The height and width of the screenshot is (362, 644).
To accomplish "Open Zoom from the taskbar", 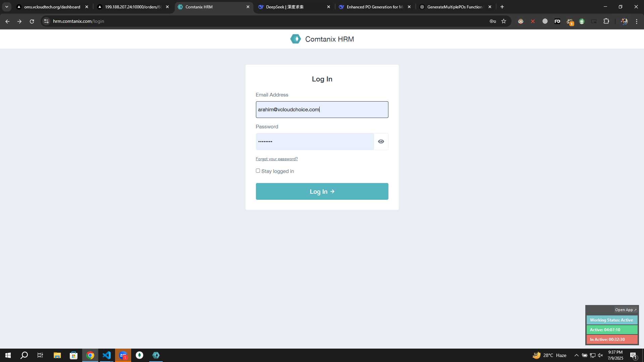I will (x=123, y=355).
